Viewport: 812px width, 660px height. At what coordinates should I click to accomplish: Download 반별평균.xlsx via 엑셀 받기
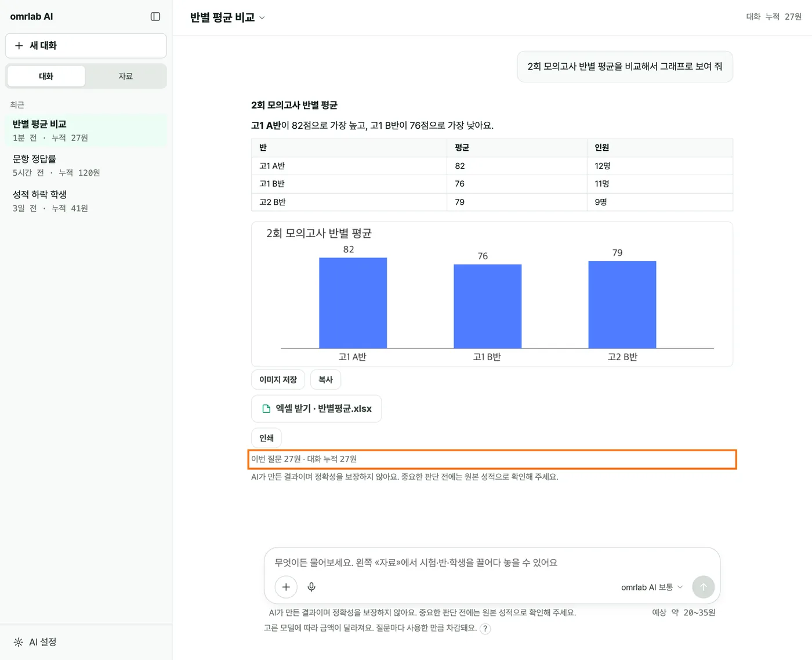tap(316, 409)
